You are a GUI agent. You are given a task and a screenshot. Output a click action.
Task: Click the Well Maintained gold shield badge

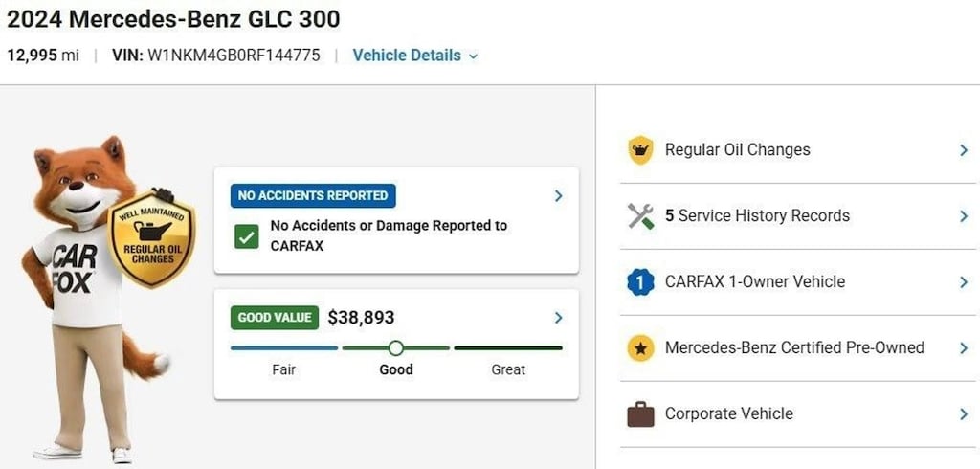[x=152, y=238]
